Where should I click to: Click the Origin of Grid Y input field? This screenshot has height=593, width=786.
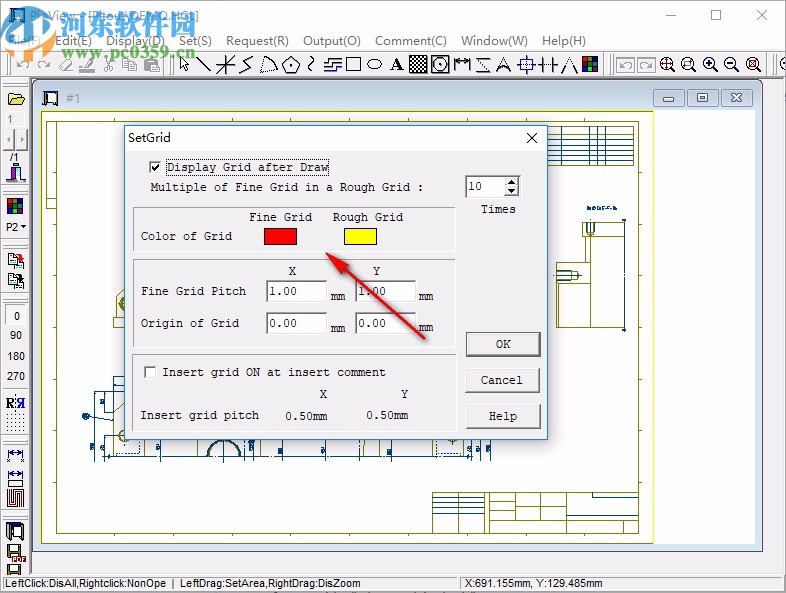pos(385,323)
